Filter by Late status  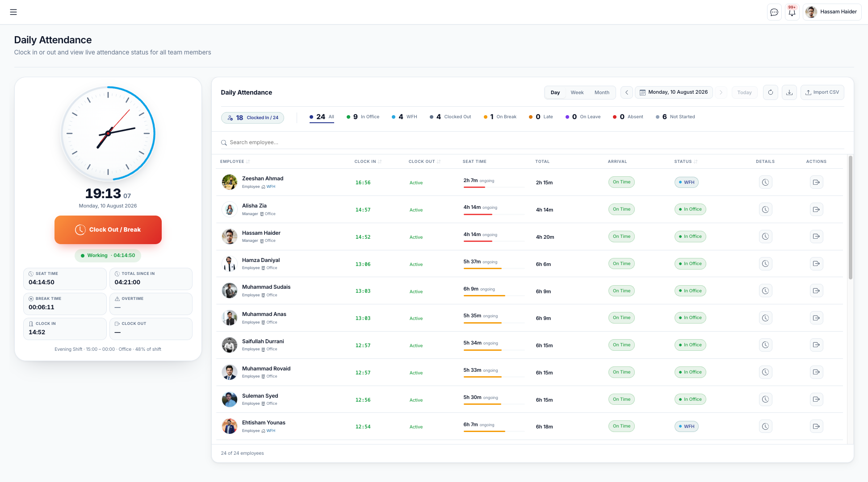(541, 117)
